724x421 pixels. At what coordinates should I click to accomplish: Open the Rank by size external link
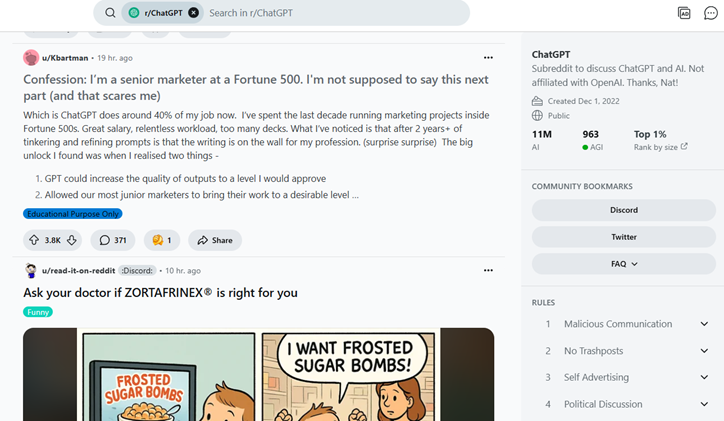point(660,147)
